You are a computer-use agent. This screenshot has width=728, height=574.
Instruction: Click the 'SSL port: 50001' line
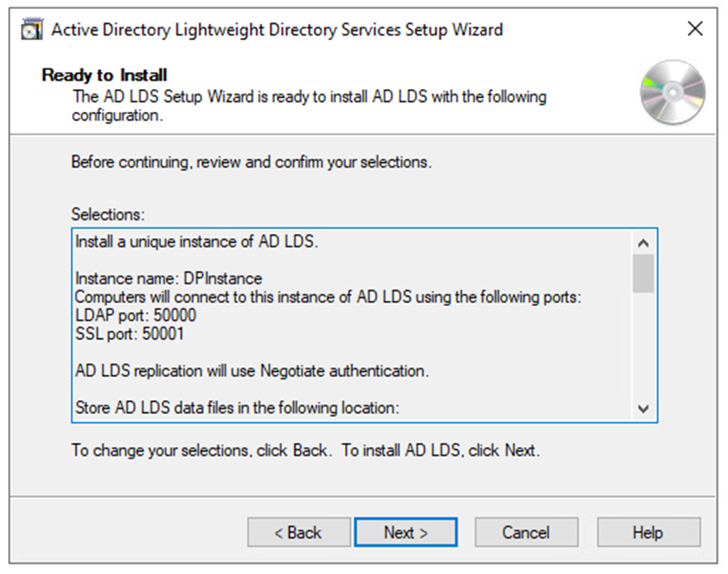(x=131, y=333)
